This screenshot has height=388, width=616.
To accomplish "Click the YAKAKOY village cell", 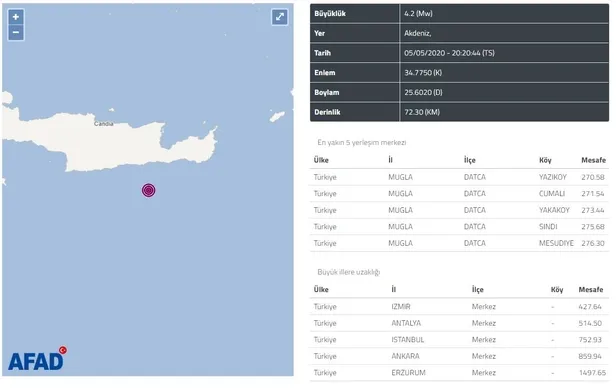I will (x=554, y=210).
